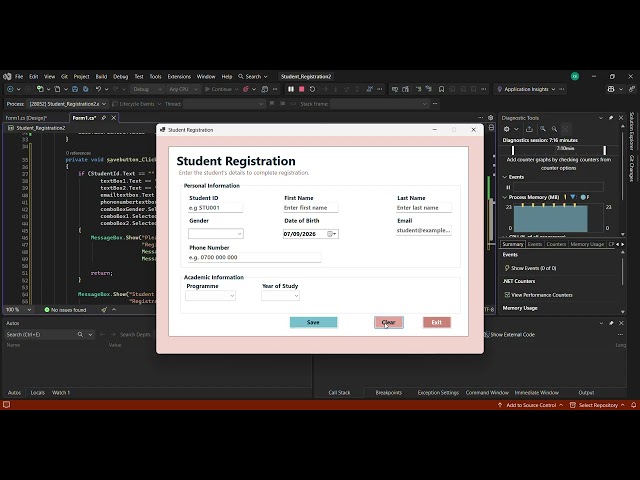Click Add to Source Control
This screenshot has width=640, height=480.
[x=531, y=405]
